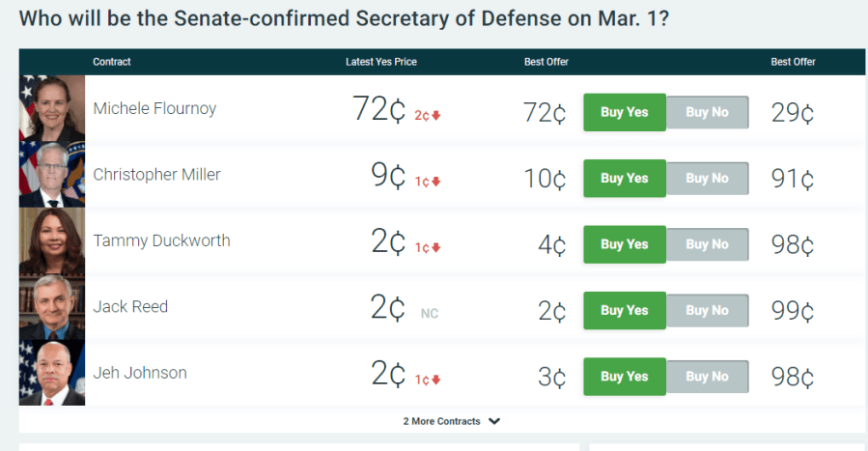Click Jeh Johnson's portrait thumbnail
Screen dimensions: 868x451
click(52, 373)
